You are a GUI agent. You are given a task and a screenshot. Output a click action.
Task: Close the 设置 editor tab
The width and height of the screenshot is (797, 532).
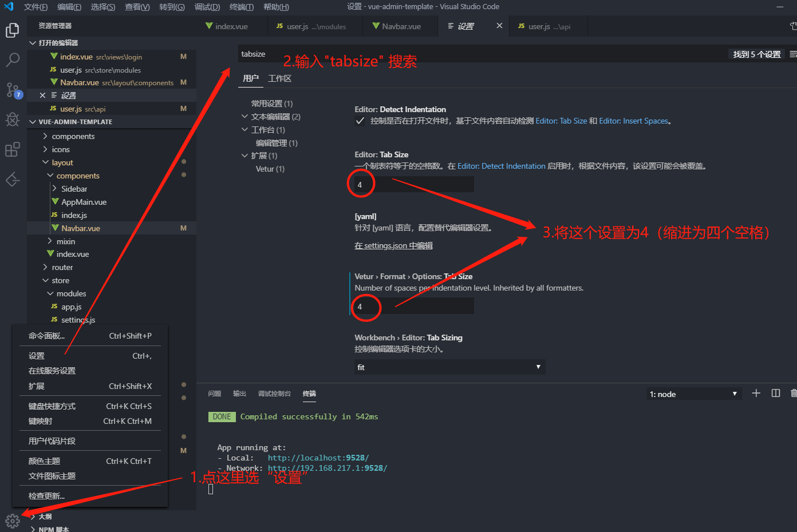pos(499,26)
